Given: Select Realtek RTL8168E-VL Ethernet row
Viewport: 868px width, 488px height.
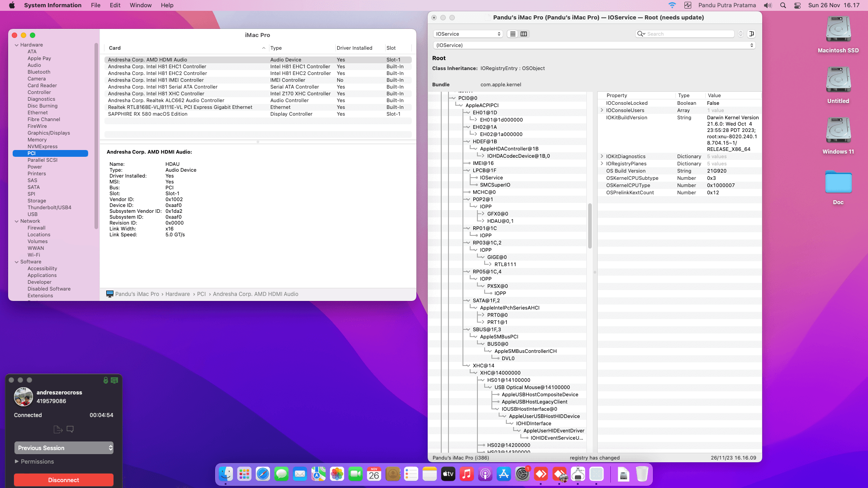Looking at the screenshot, I should click(x=258, y=107).
